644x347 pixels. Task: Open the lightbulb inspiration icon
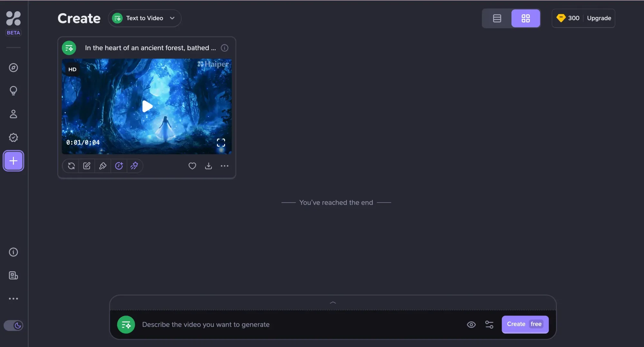coord(13,91)
